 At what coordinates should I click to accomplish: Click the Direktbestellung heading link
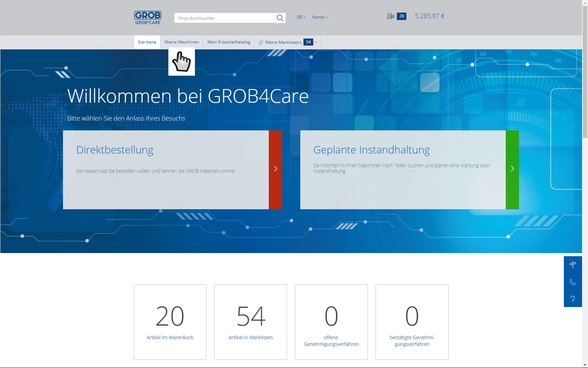click(x=115, y=150)
